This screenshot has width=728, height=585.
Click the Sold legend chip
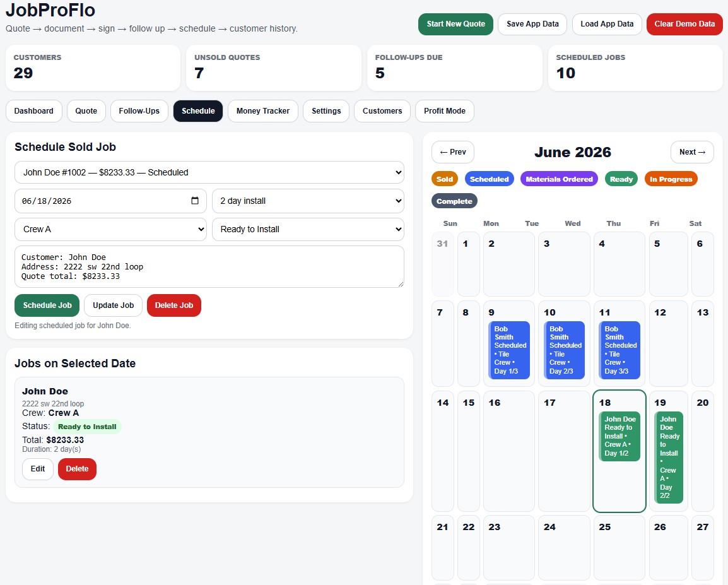coord(445,179)
